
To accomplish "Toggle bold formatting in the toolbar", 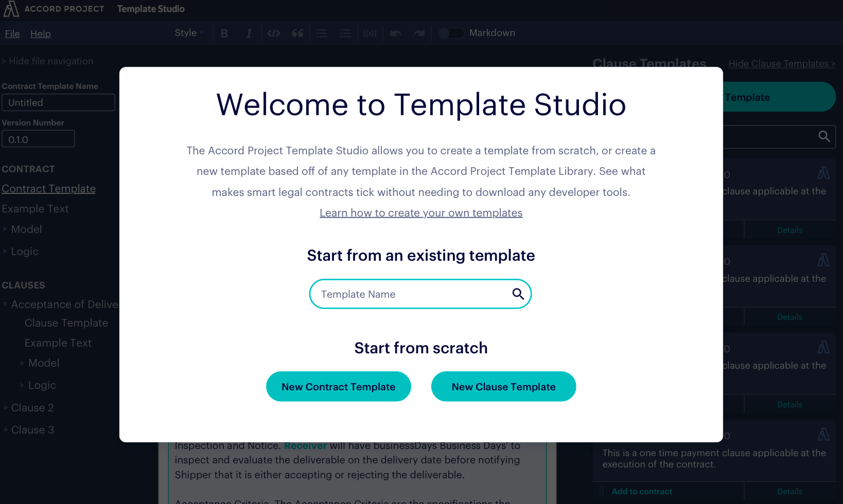I will pos(224,33).
